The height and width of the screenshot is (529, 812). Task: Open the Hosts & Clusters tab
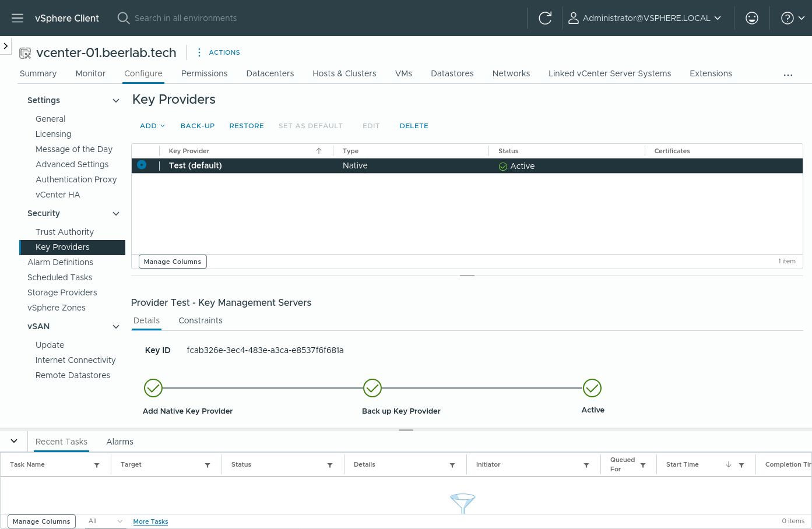[345, 73]
